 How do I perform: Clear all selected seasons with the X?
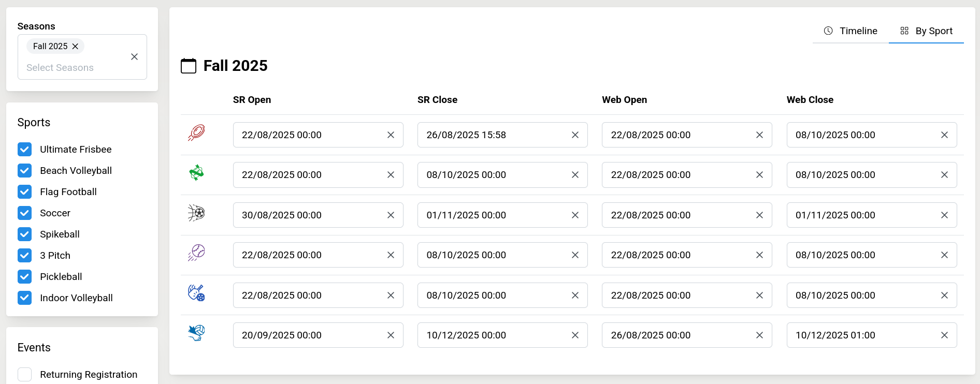(x=134, y=57)
